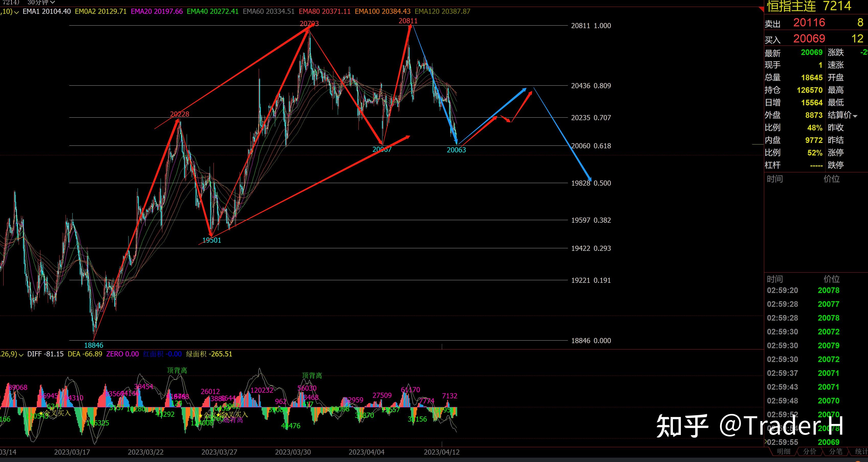Select the EM0A2 20129.71 legend label
The image size is (868, 462).
pyautogui.click(x=100, y=12)
